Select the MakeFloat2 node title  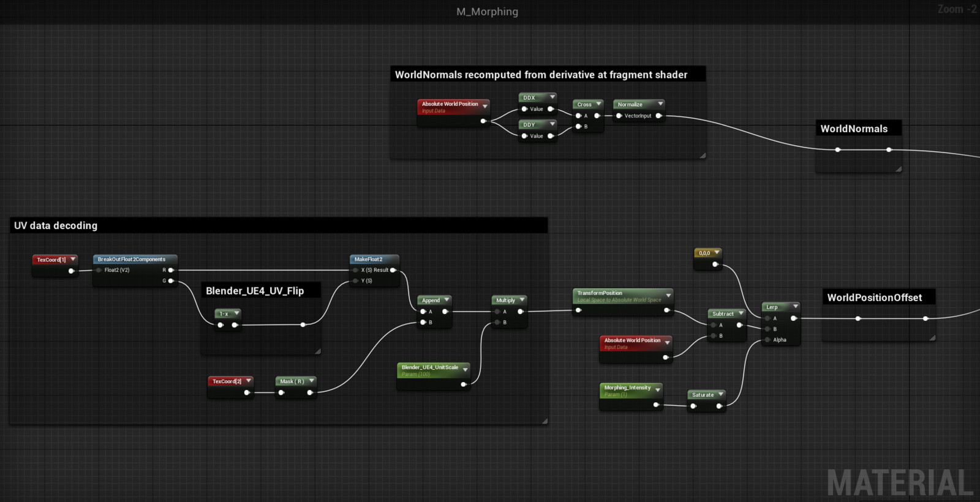point(369,259)
